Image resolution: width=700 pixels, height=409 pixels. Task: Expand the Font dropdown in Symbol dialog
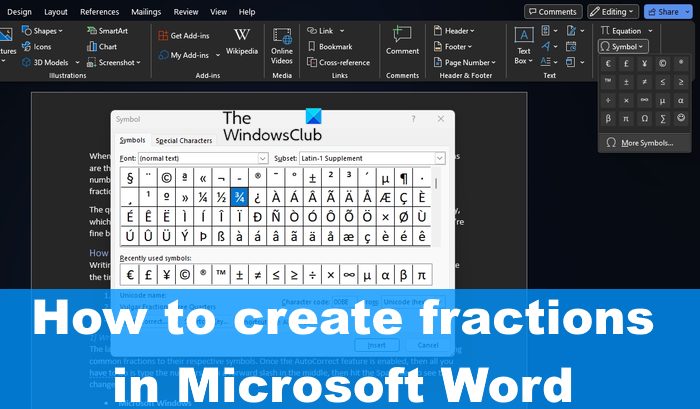(x=262, y=158)
